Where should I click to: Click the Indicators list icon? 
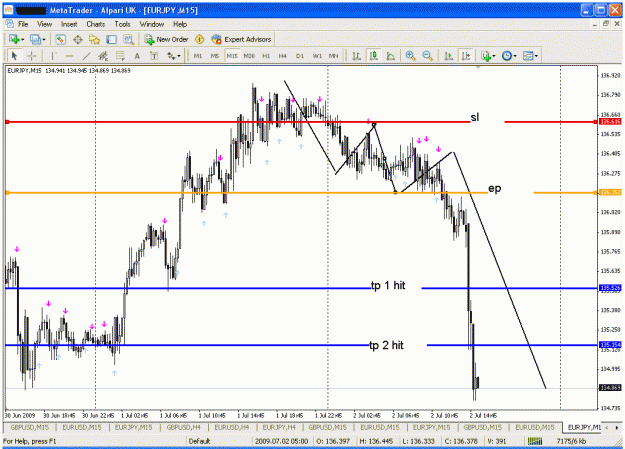486,56
